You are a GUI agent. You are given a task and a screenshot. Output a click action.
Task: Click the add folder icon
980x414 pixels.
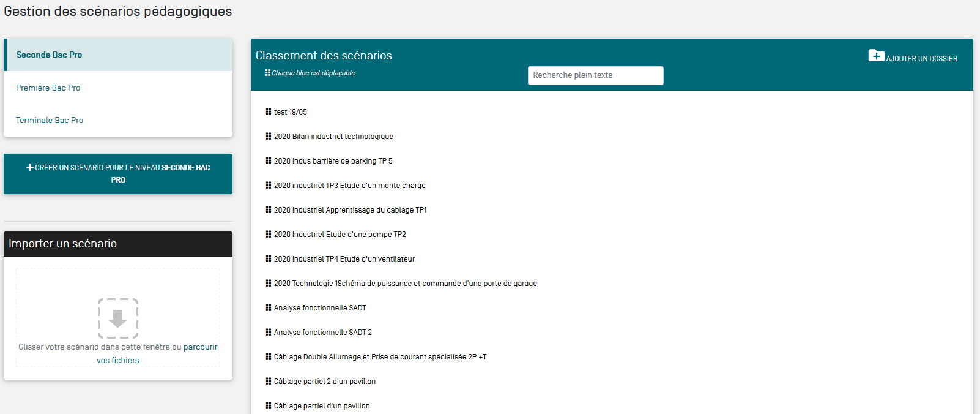point(876,56)
